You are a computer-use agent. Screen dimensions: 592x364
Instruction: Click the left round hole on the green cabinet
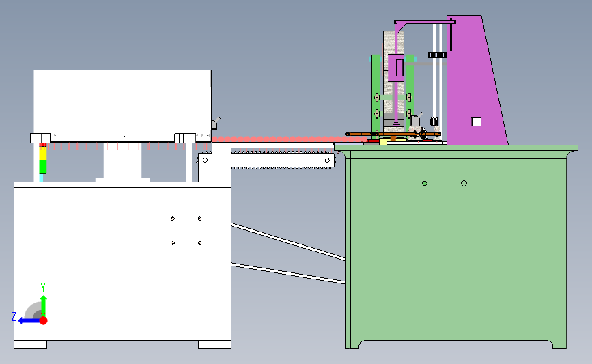[425, 184]
